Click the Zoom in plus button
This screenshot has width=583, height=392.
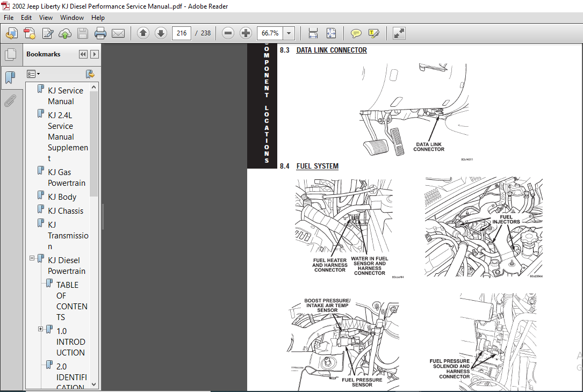click(x=246, y=33)
